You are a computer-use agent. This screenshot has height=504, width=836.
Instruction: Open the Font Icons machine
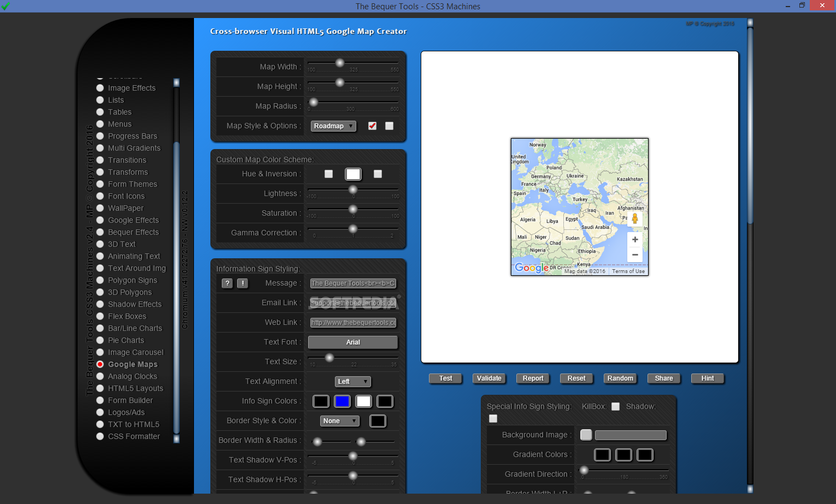tap(126, 196)
